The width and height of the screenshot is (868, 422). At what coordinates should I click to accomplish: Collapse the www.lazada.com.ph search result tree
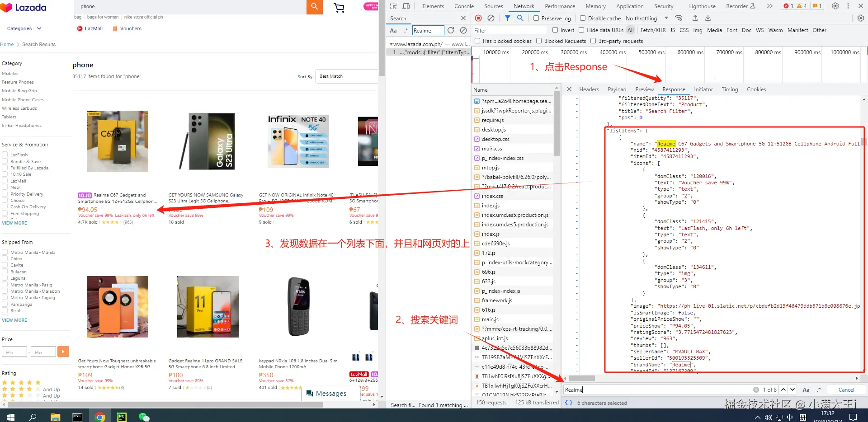click(391, 44)
